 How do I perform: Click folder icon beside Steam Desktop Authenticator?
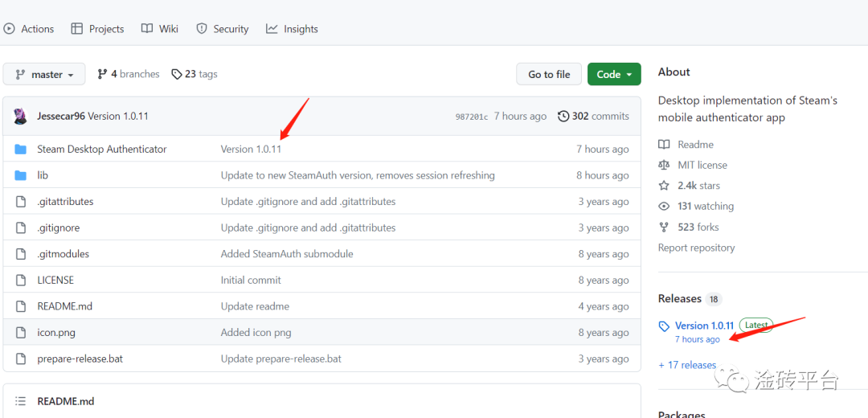(x=20, y=149)
